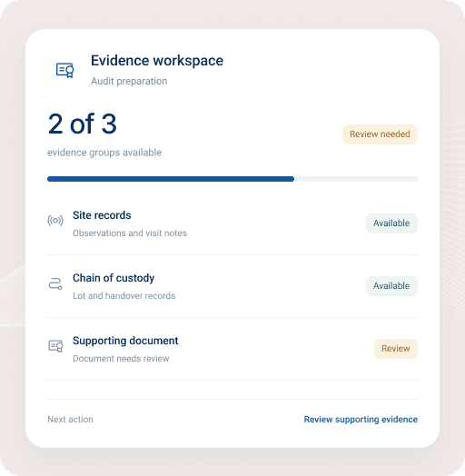Click the evidence groups available label

pyautogui.click(x=104, y=153)
